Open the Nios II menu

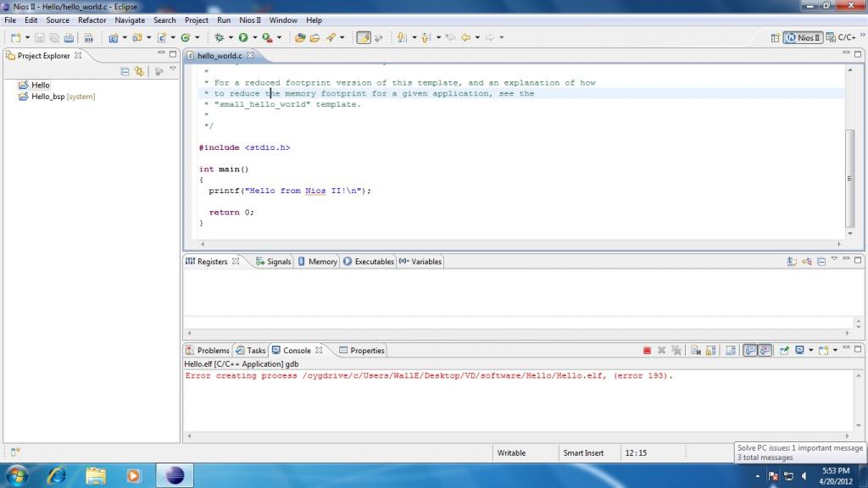(x=250, y=20)
